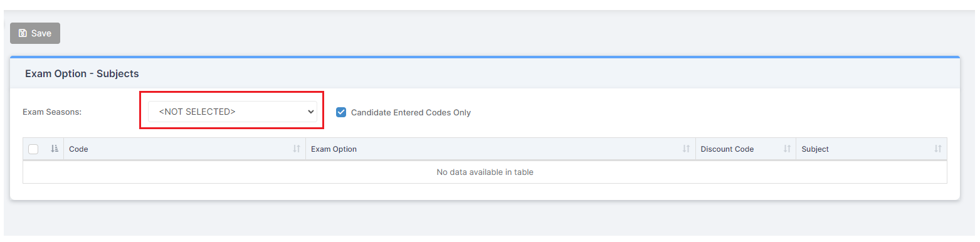Click sort arrows icon in Discount Code column

click(x=787, y=149)
